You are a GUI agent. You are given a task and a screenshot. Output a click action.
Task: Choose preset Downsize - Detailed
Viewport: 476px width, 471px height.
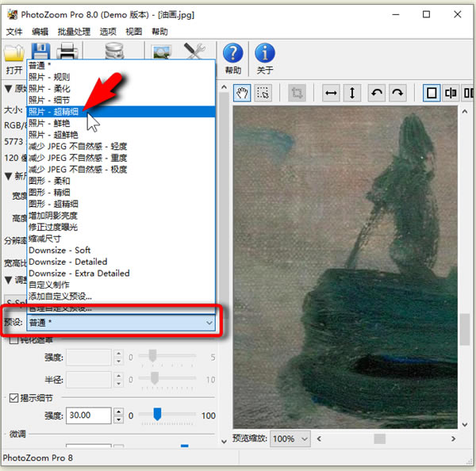[x=121, y=262]
